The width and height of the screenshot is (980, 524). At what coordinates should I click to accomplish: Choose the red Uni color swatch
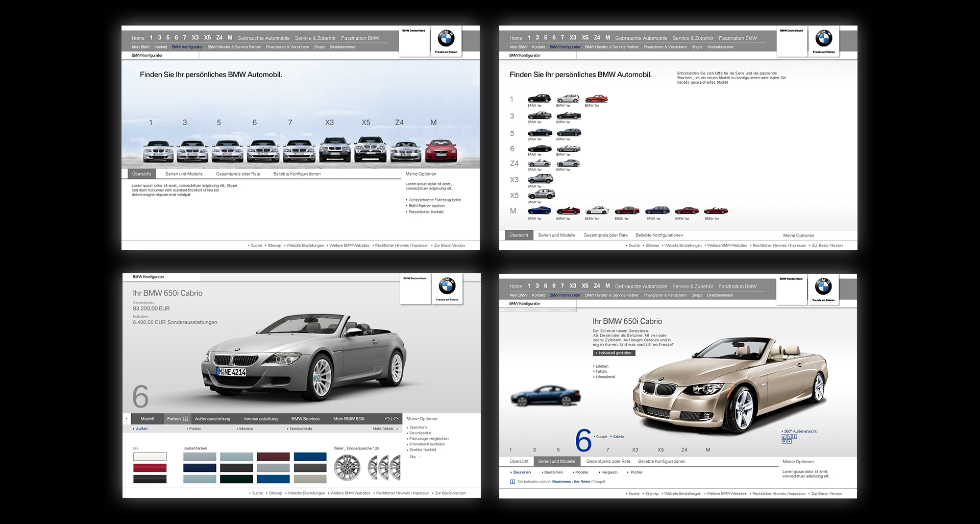pyautogui.click(x=150, y=468)
